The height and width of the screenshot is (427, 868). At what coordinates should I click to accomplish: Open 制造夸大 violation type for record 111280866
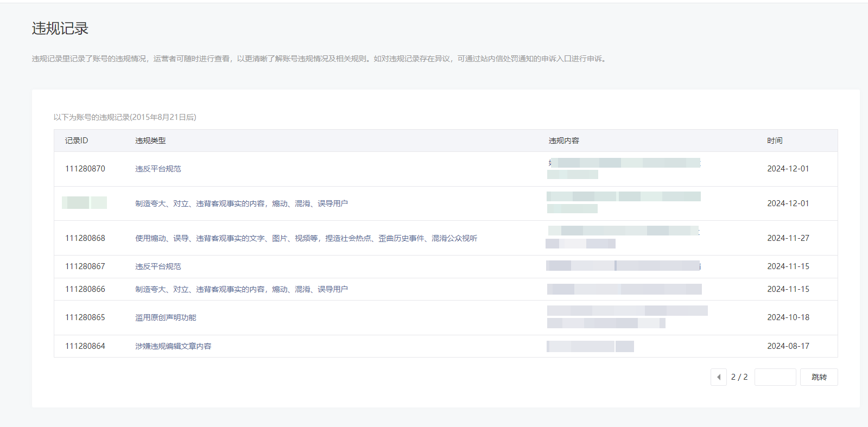coord(241,289)
